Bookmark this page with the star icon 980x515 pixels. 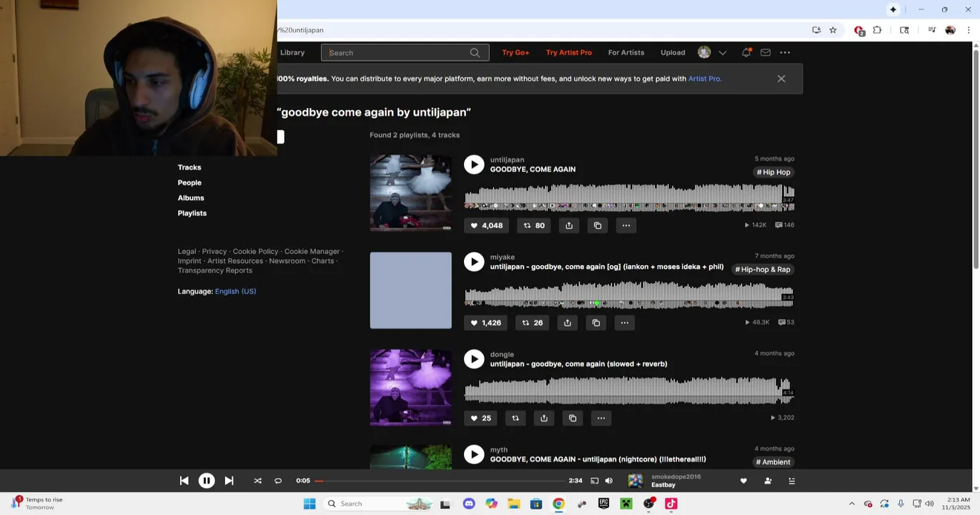[833, 30]
